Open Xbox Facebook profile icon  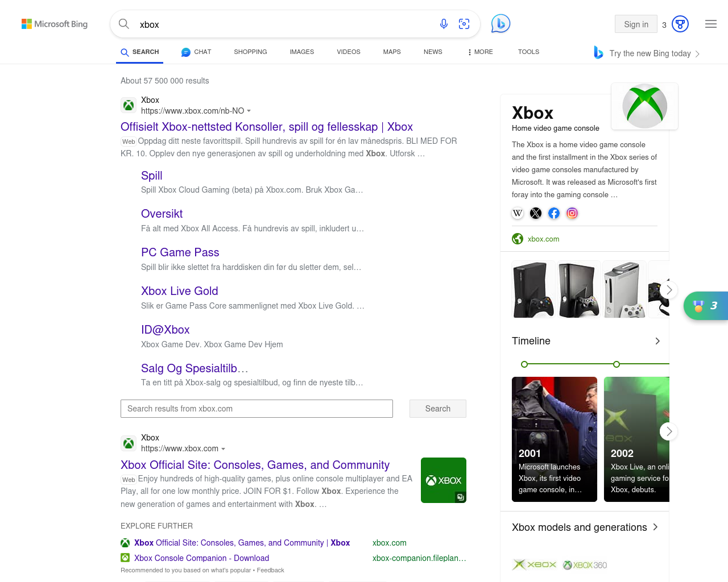(x=554, y=213)
